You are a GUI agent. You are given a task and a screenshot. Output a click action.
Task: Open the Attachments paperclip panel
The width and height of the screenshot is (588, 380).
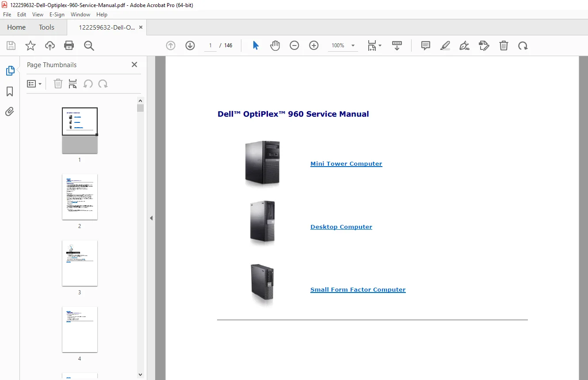10,111
